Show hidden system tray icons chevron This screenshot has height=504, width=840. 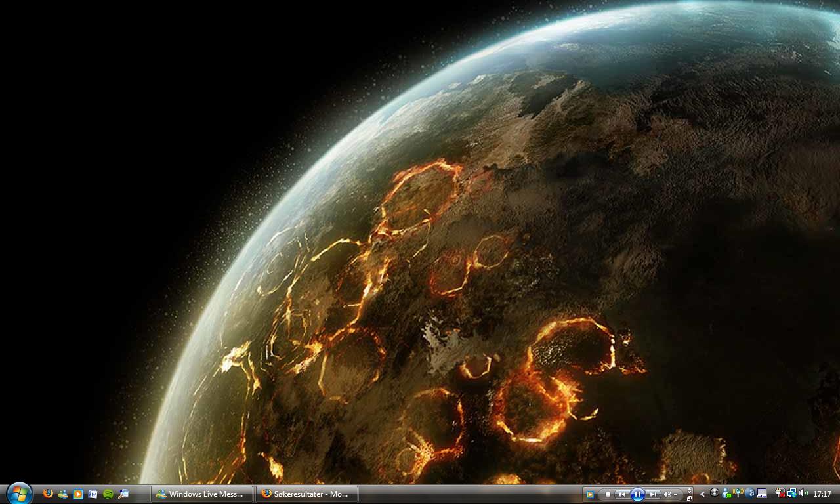702,494
